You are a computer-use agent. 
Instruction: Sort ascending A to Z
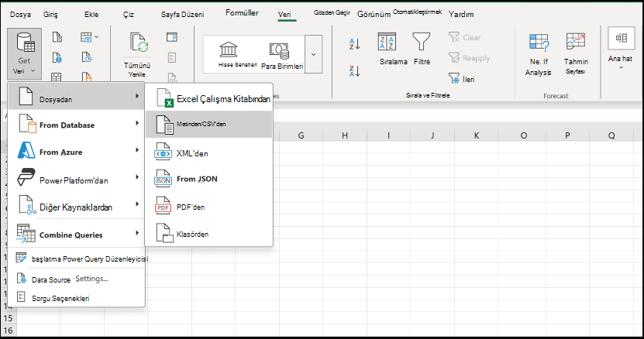click(354, 43)
